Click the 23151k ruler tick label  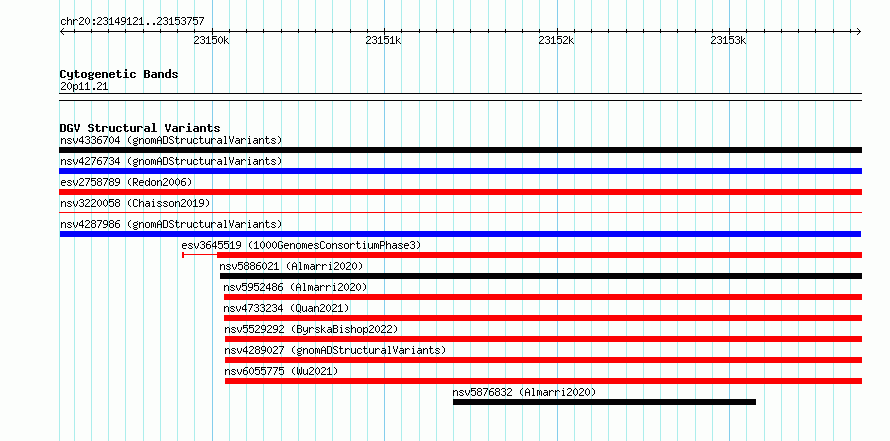[384, 41]
